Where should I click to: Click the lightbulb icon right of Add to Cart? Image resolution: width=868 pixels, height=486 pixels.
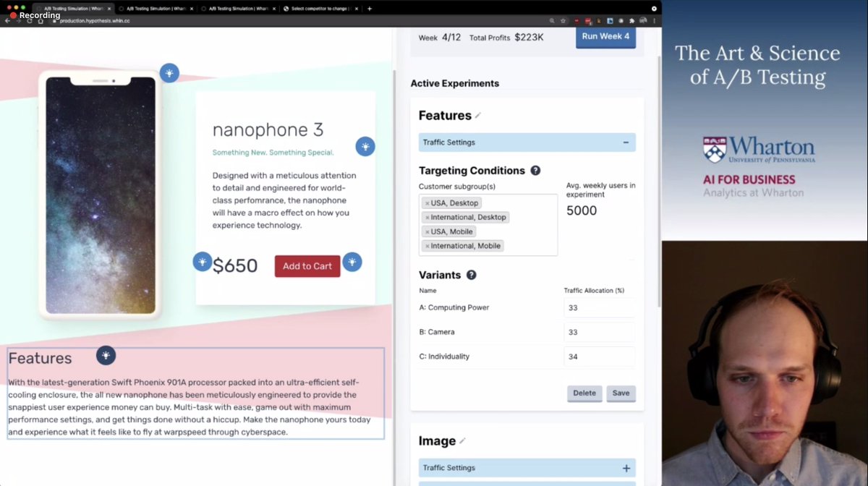pyautogui.click(x=352, y=262)
